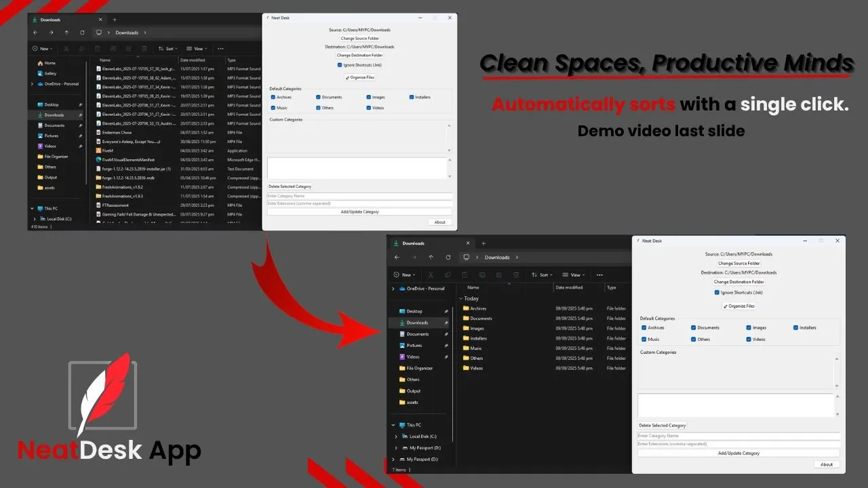Collapse the Today group in the lower Explorer

pyautogui.click(x=461, y=299)
